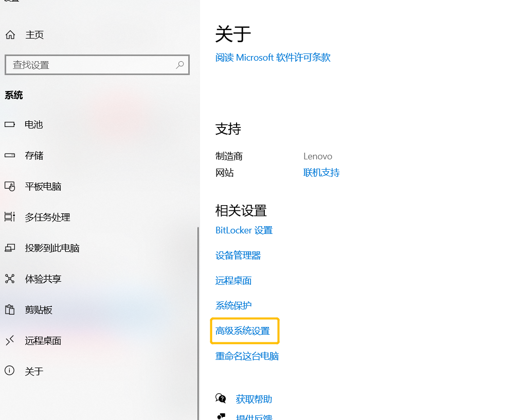This screenshot has width=523, height=420.
Task: Click the 制造商 label
Action: (x=229, y=156)
